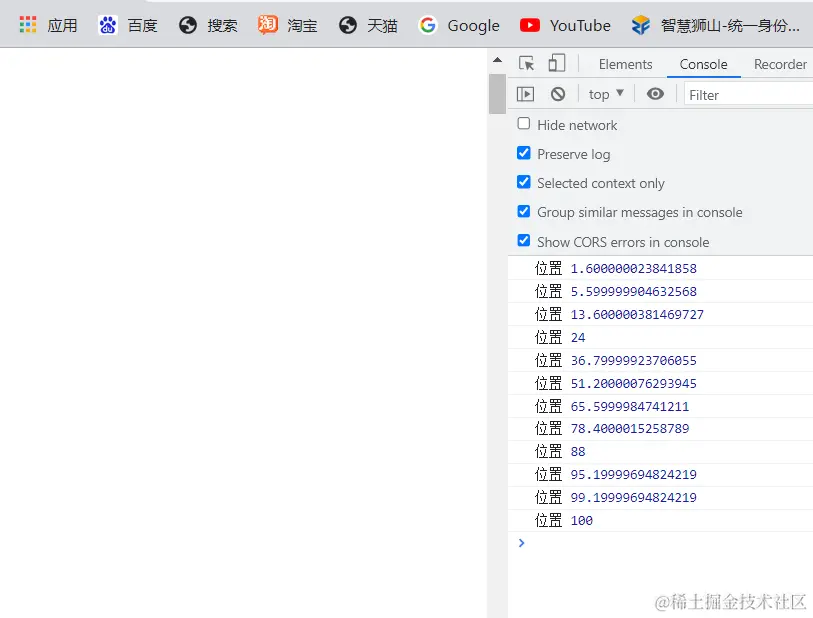Click the globe icon beside 搜索 bookmark

coord(188,25)
